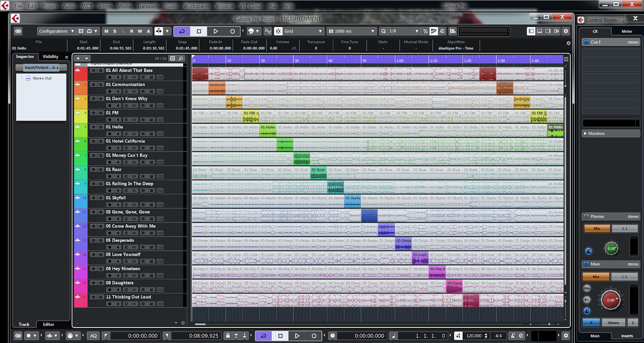Toggle Snap on/off icon beside Grid
The height and width of the screenshot is (343, 644).
pos(278,31)
